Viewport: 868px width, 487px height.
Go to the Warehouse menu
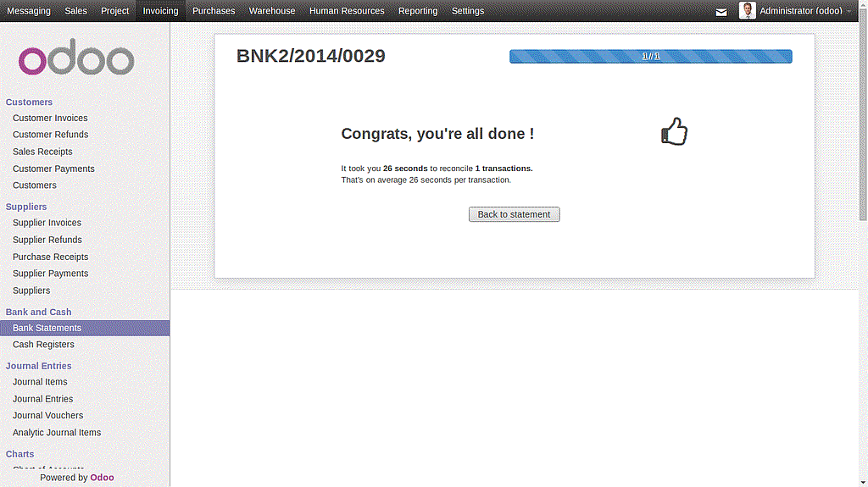point(271,11)
